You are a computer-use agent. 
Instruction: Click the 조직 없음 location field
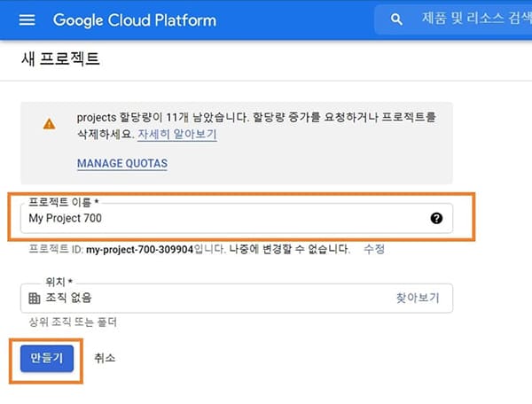[x=237, y=299]
